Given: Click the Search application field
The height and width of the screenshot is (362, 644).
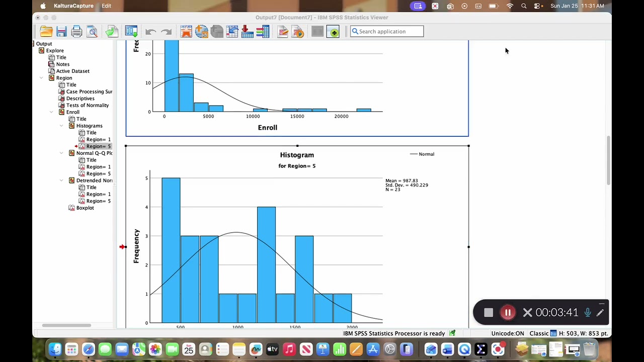Looking at the screenshot, I should tap(387, 32).
